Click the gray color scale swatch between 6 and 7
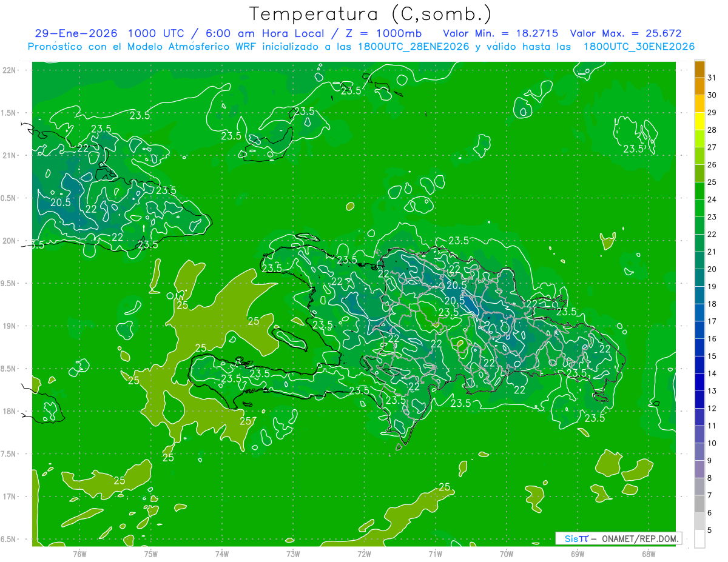This screenshot has width=728, height=562. pos(699,504)
